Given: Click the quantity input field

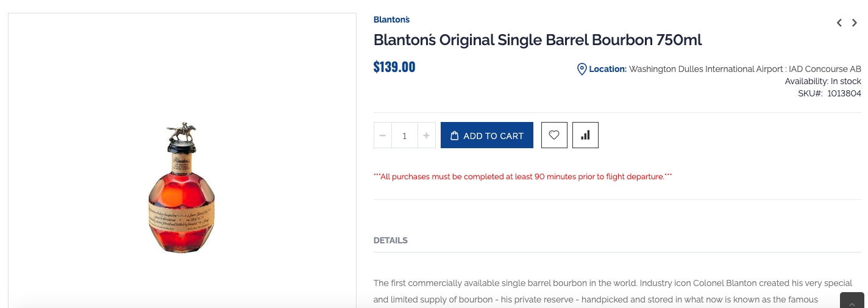Looking at the screenshot, I should pyautogui.click(x=404, y=135).
